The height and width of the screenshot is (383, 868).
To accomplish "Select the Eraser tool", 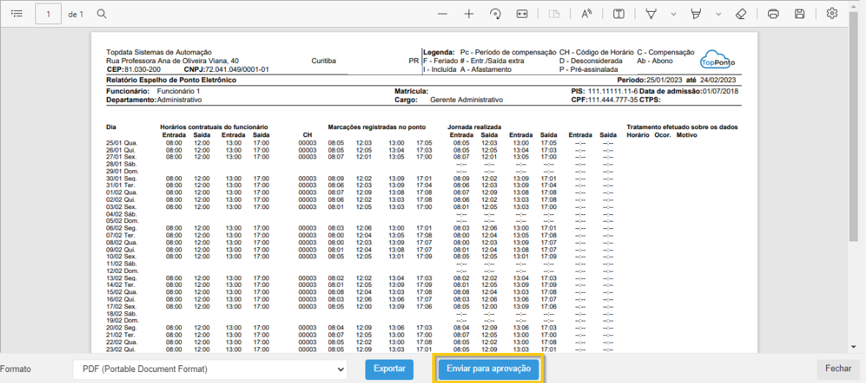I will point(740,14).
